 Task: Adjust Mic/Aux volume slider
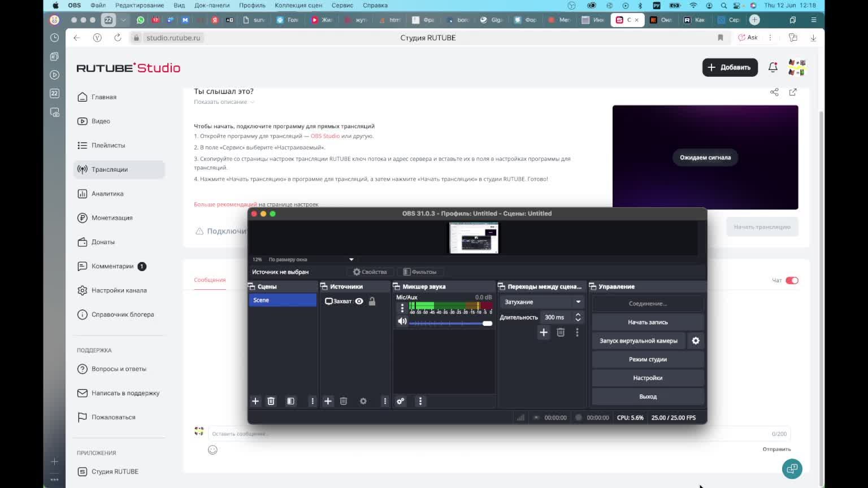pyautogui.click(x=450, y=323)
